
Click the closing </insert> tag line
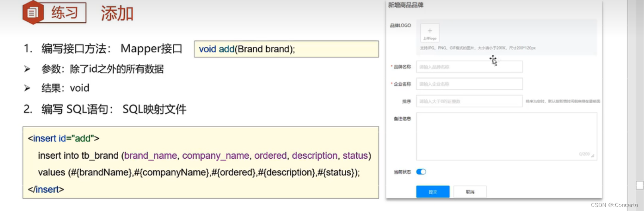[x=46, y=189]
